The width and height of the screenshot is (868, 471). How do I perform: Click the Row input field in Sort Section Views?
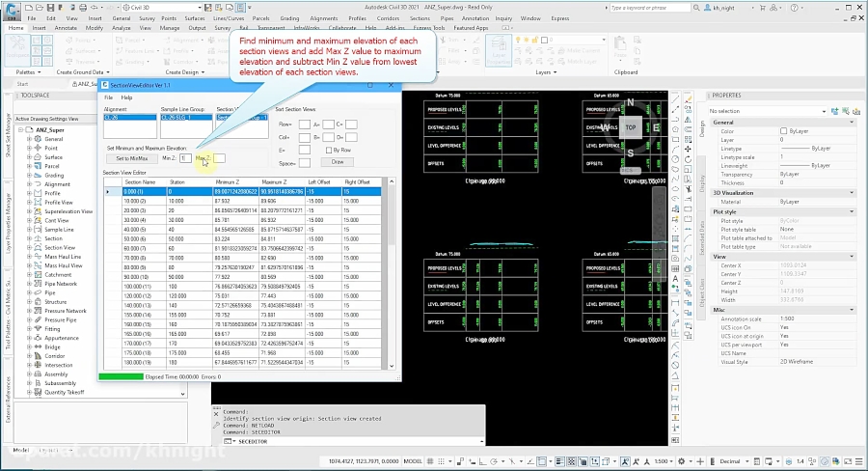[305, 125]
